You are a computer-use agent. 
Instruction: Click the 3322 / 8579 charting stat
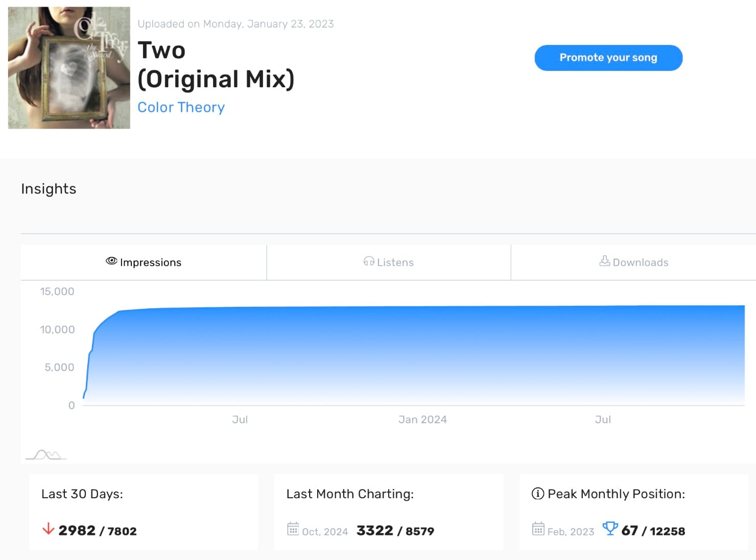click(x=395, y=530)
